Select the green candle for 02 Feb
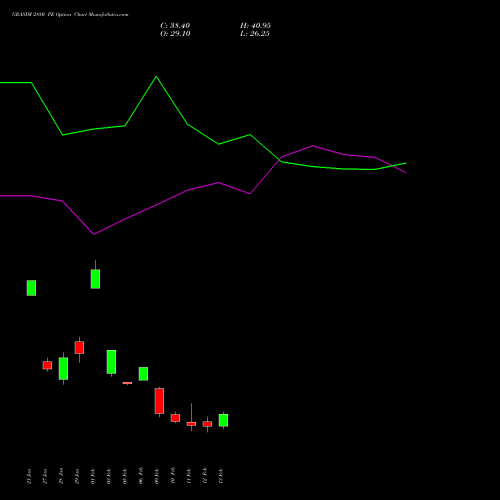 [x=111, y=362]
